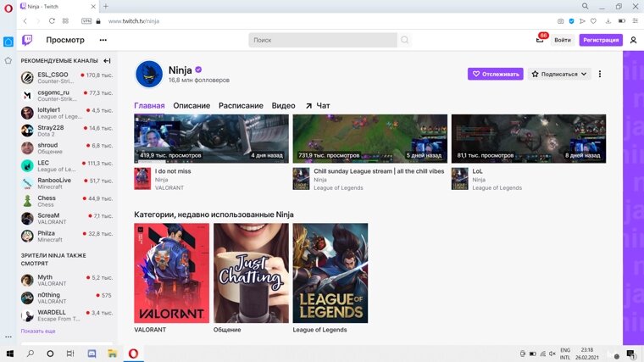Click the Chess channel row
The height and width of the screenshot is (362, 644).
[67, 201]
